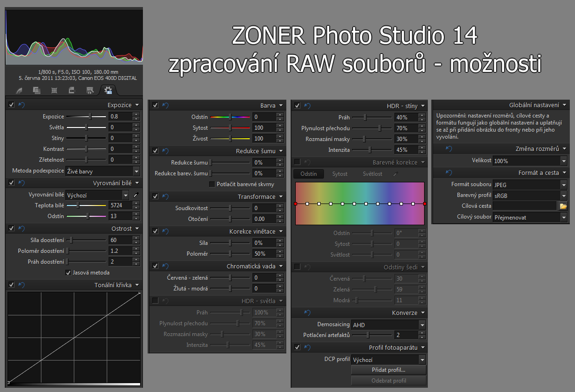Open the first toolbar tab with curved leaf icon
The image size is (575, 392).
tap(19, 90)
